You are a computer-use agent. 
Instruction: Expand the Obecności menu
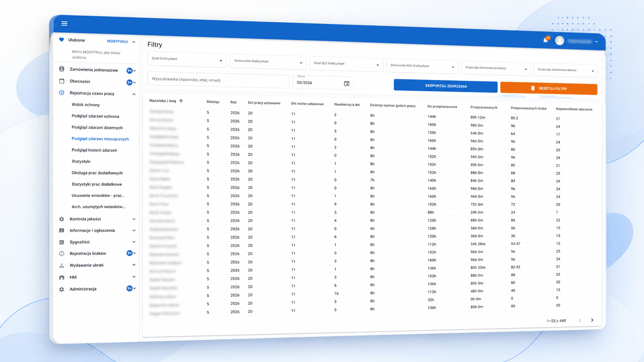coord(134,82)
